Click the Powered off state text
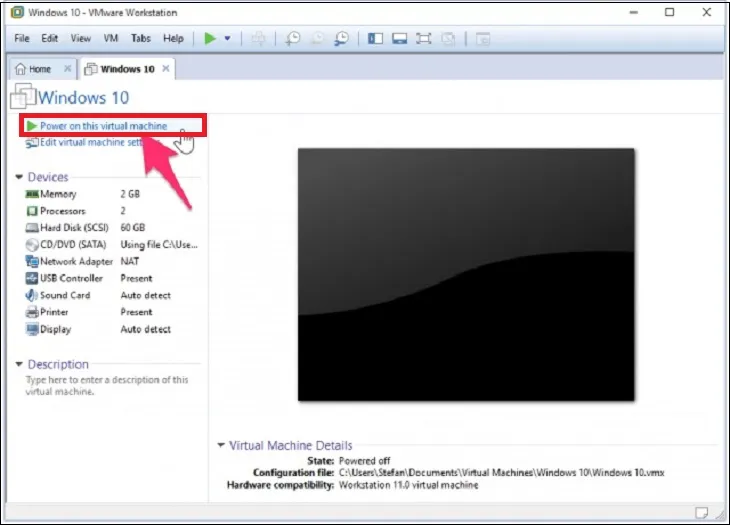 coord(365,461)
